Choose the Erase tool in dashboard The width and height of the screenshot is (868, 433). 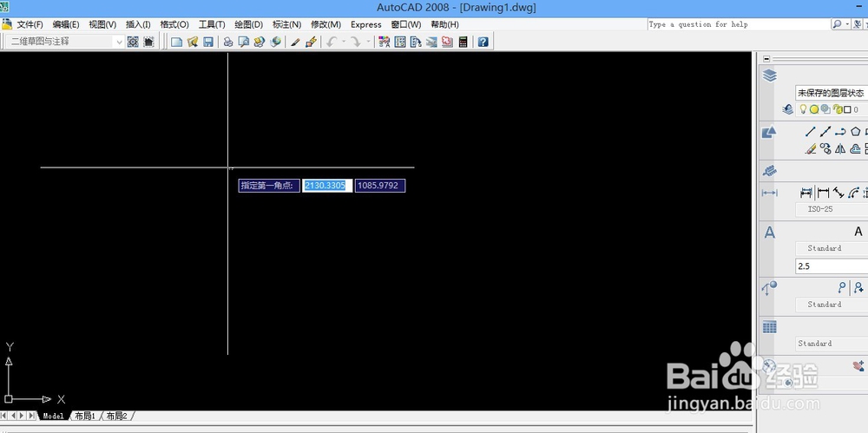click(811, 148)
